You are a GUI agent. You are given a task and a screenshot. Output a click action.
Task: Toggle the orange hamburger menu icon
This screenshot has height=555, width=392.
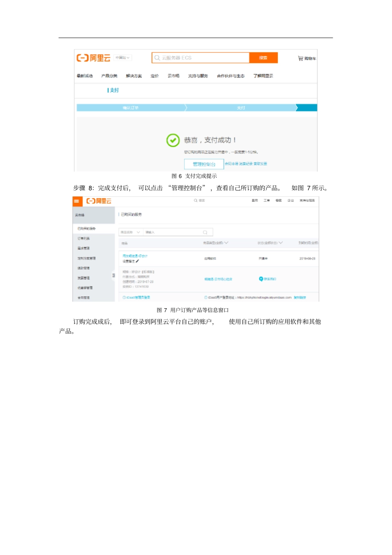click(77, 201)
